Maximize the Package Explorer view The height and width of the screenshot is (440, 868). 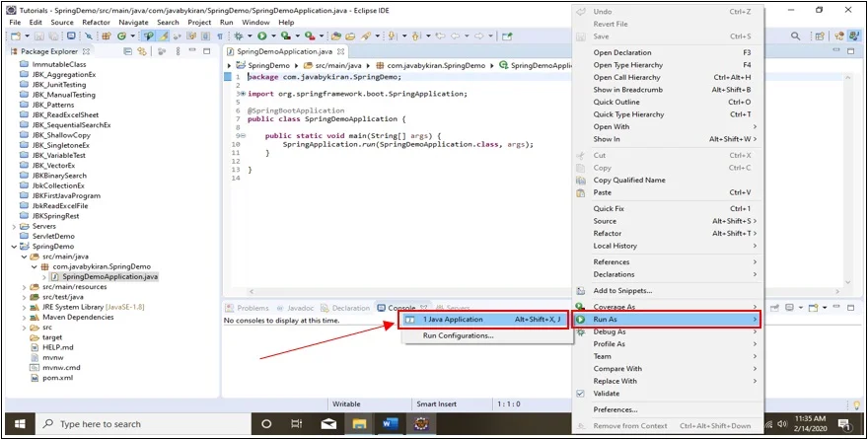pyautogui.click(x=207, y=51)
